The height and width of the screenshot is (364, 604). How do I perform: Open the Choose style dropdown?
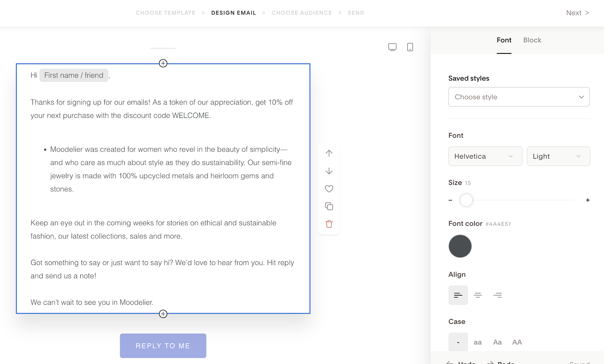(519, 97)
